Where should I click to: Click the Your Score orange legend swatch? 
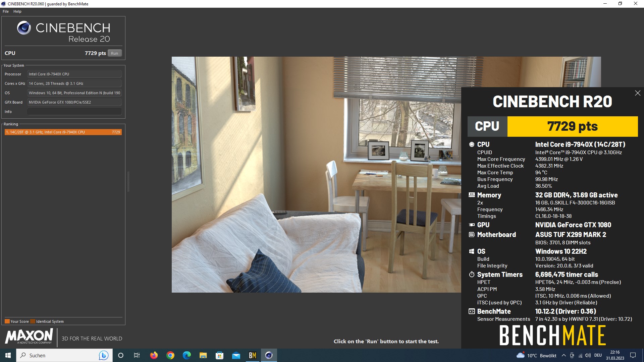pos(7,321)
